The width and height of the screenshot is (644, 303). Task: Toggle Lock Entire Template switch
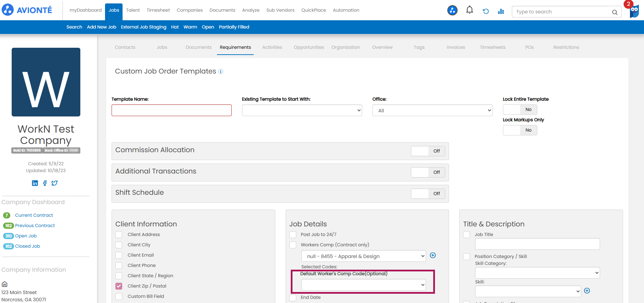point(520,110)
